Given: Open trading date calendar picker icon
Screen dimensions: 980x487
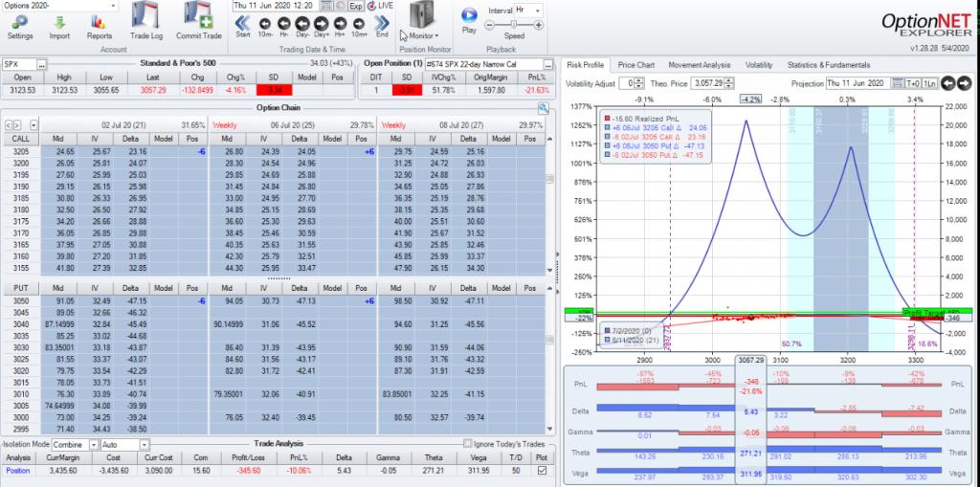Looking at the screenshot, I should (x=327, y=6).
